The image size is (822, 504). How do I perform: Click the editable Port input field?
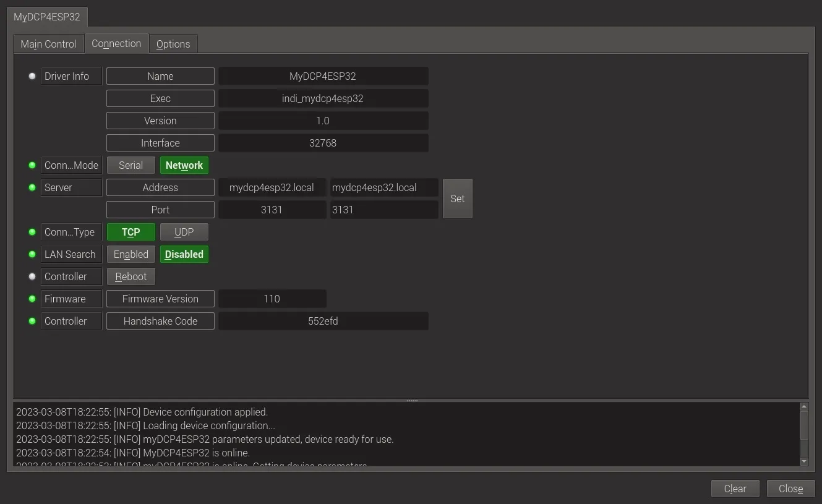point(384,210)
